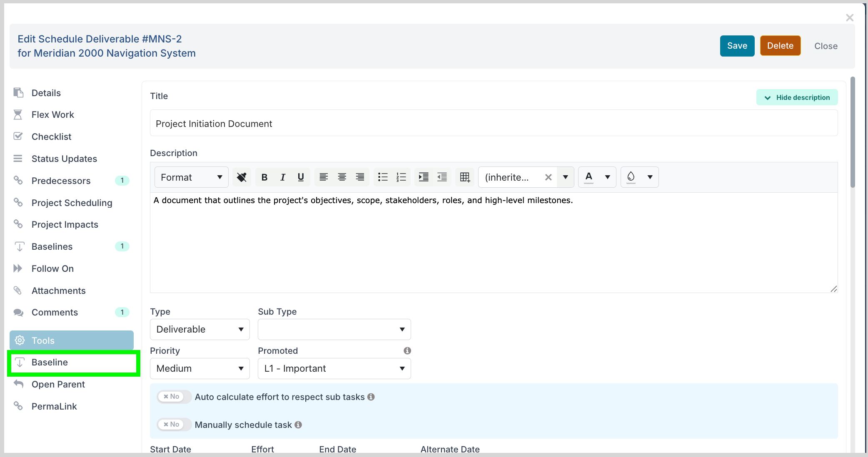
Task: Open the Format dropdown
Action: click(191, 177)
